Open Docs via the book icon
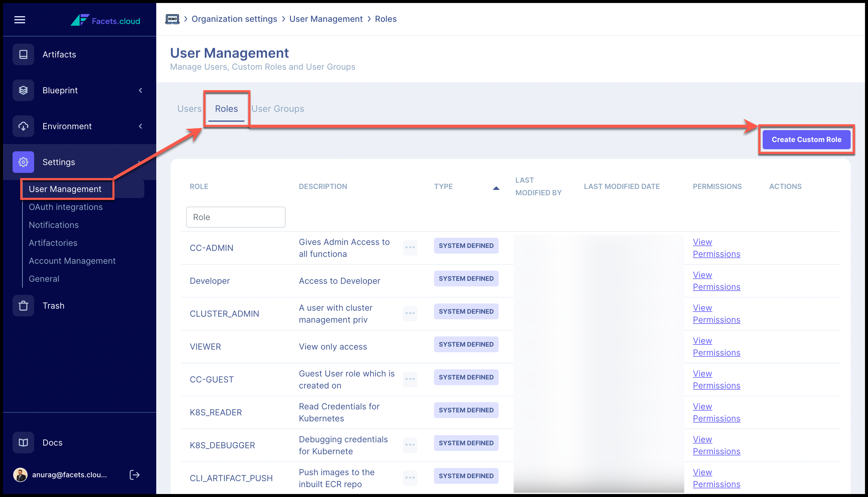868x497 pixels. click(x=23, y=442)
